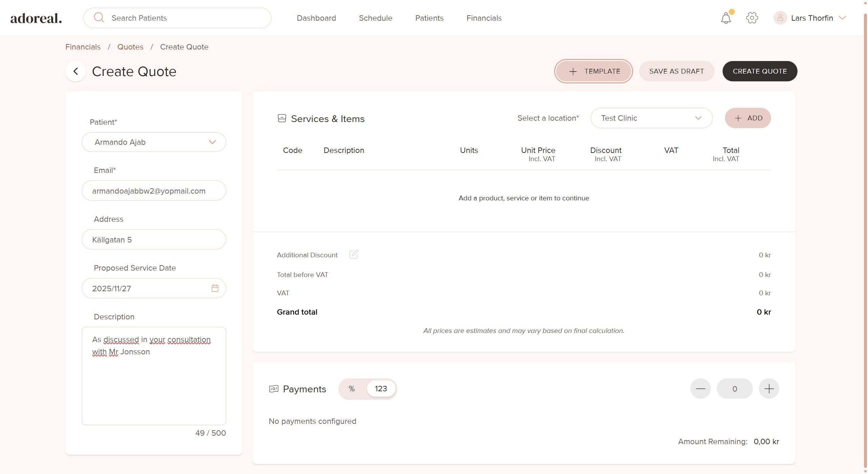Click the search magnifier icon

pos(99,18)
